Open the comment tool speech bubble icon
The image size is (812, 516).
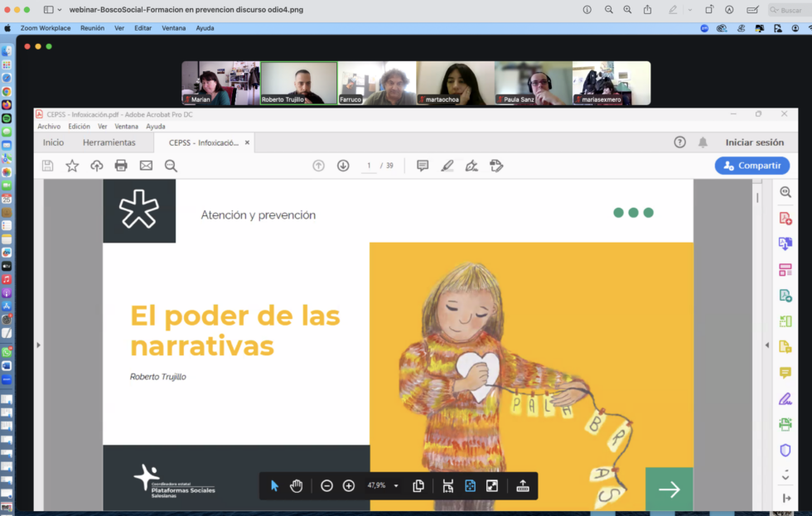423,166
